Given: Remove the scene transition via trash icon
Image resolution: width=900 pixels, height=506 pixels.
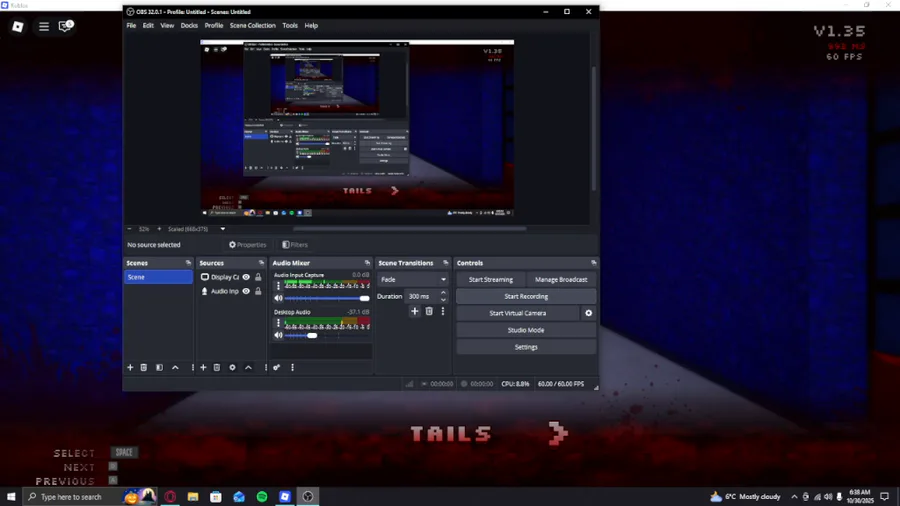Looking at the screenshot, I should coord(429,311).
